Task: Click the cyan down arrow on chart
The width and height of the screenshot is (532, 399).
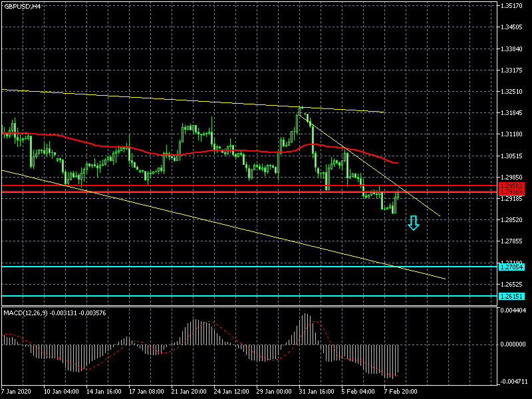Action: (414, 223)
